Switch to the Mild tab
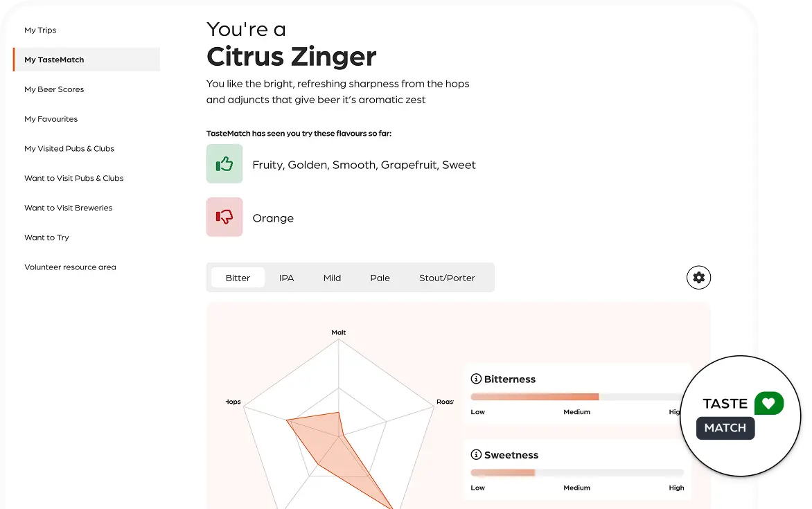Viewport: 812px width, 509px height. tap(332, 278)
